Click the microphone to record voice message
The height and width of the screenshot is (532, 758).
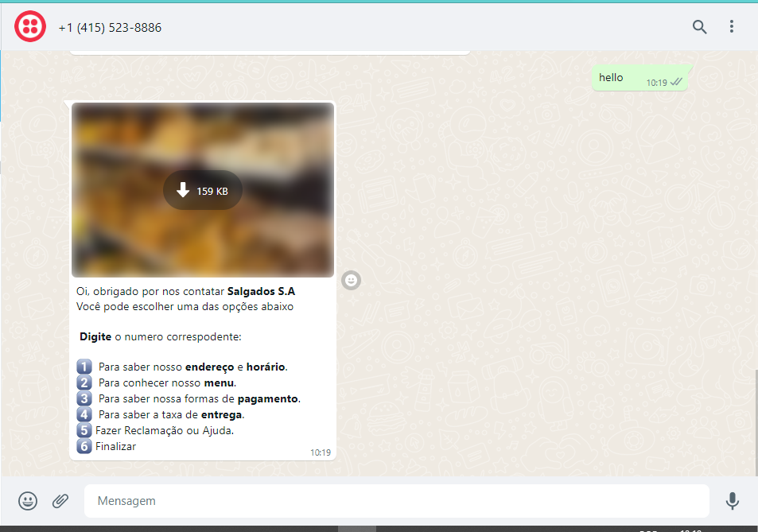coord(732,501)
